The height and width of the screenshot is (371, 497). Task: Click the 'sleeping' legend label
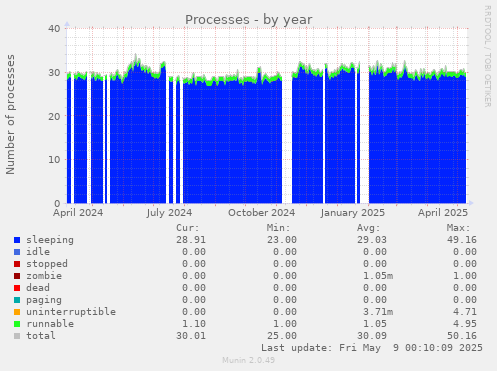[50, 240]
